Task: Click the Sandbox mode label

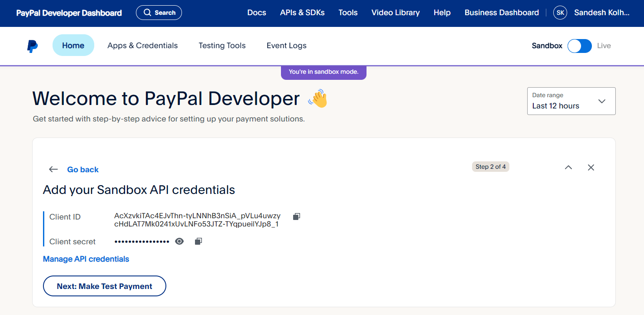Action: tap(547, 46)
